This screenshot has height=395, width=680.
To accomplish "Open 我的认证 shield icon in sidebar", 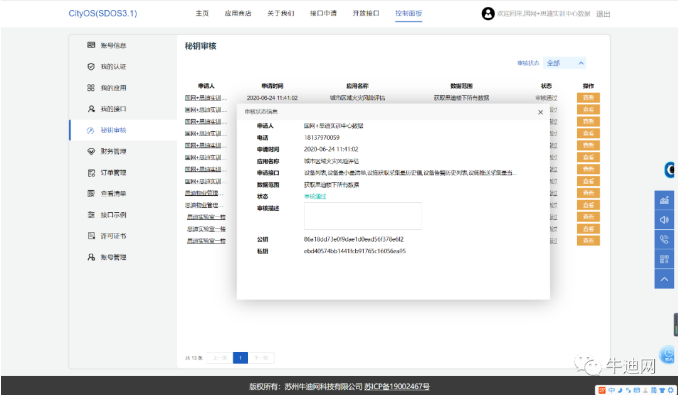I will (x=91, y=66).
